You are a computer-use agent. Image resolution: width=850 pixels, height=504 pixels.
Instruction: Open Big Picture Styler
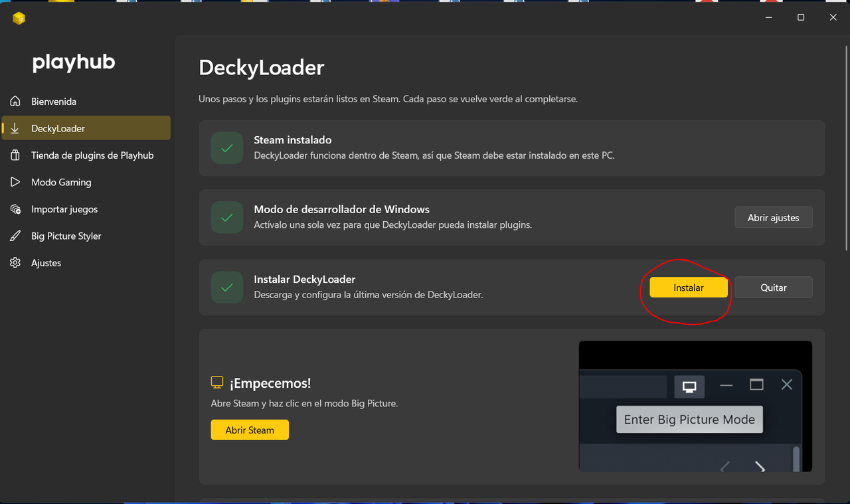86,236
